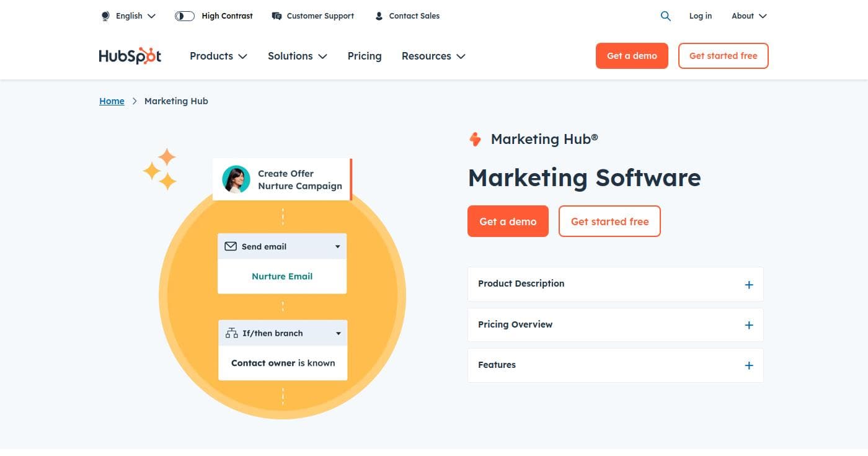Click the Contact Sales person icon

pyautogui.click(x=379, y=16)
